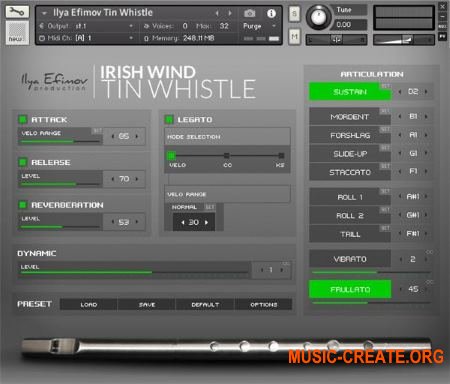Click the Dynamic level slider
The height and width of the screenshot is (384, 450).
(134, 272)
